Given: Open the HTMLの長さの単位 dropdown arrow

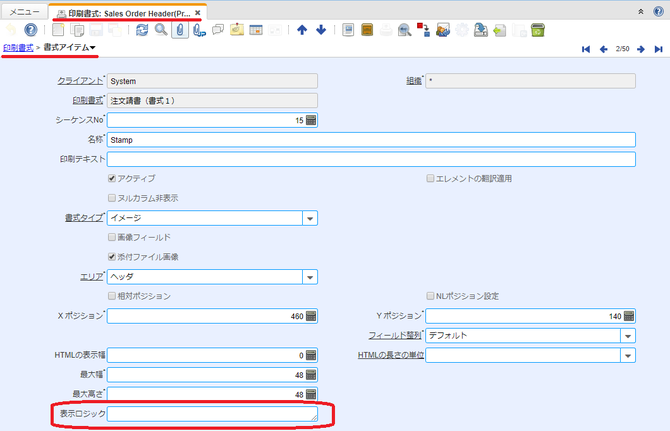Looking at the screenshot, I should click(x=628, y=355).
